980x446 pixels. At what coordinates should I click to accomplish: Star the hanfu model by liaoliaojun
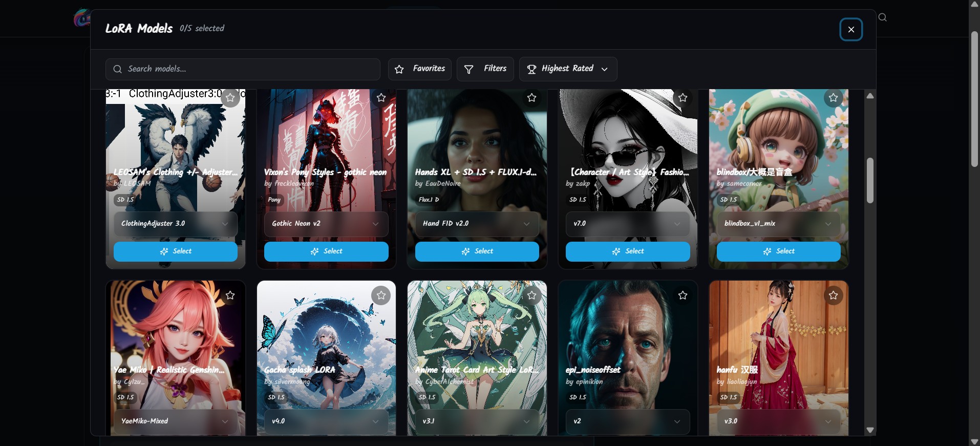(834, 295)
